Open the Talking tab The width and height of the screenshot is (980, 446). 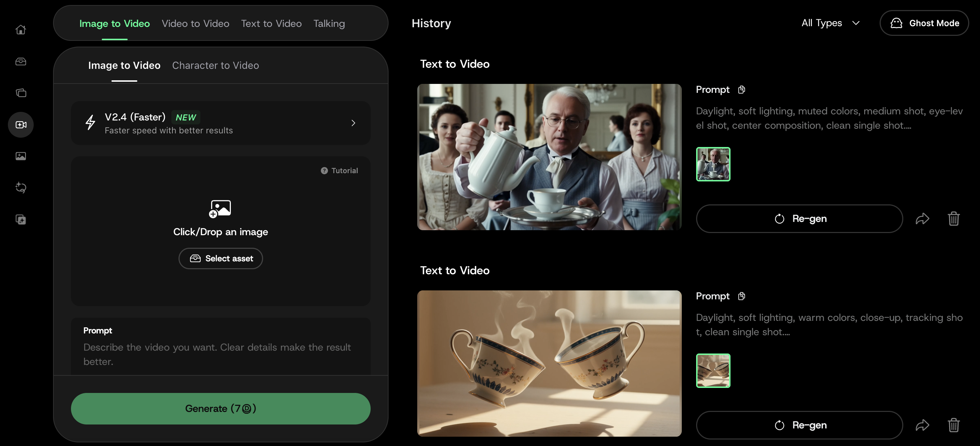click(329, 24)
